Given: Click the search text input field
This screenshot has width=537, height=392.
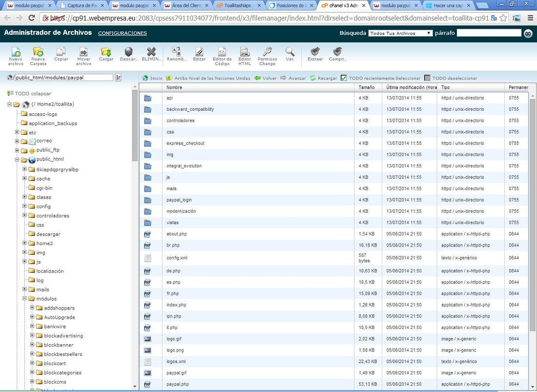Looking at the screenshot, I should coord(489,33).
